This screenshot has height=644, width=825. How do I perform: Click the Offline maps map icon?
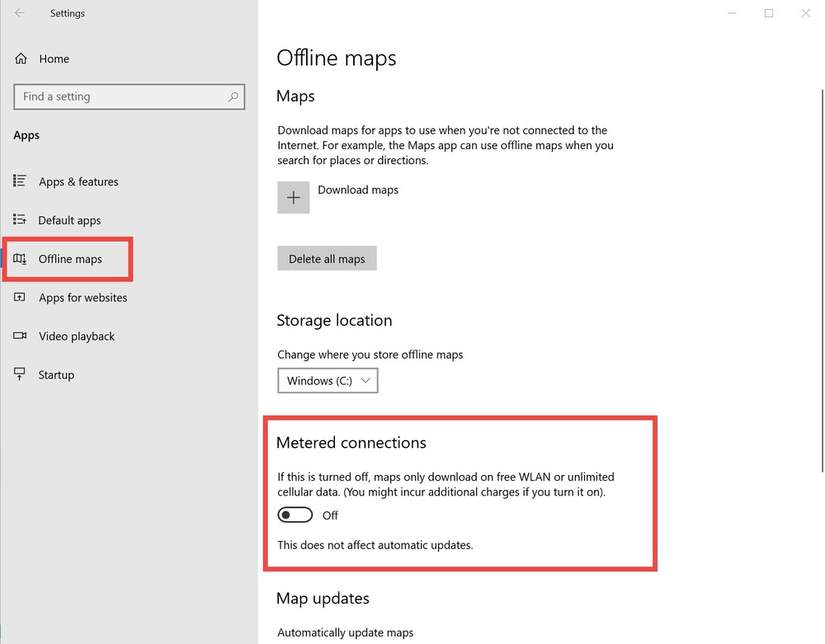tap(20, 259)
